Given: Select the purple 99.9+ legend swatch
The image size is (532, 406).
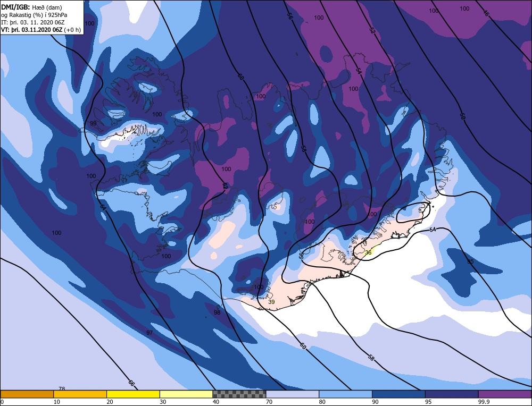Looking at the screenshot, I should coord(505,394).
